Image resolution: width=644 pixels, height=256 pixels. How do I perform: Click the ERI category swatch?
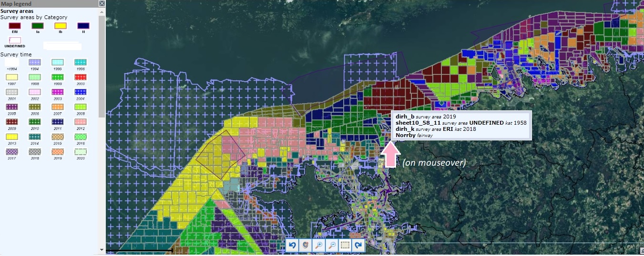pos(14,26)
